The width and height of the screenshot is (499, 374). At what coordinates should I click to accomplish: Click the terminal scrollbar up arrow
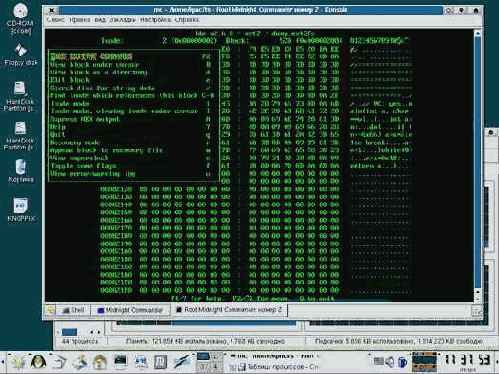[477, 34]
